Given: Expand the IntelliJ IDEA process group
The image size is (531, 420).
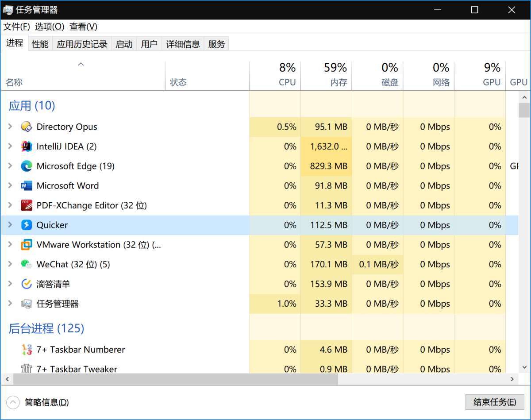Looking at the screenshot, I should click(10, 146).
